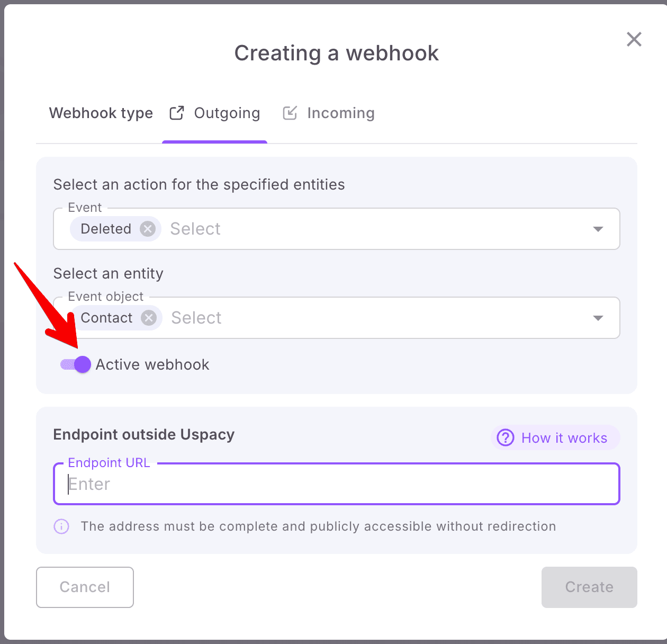
Task: Disable the Active webhook switch
Action: pos(76,364)
